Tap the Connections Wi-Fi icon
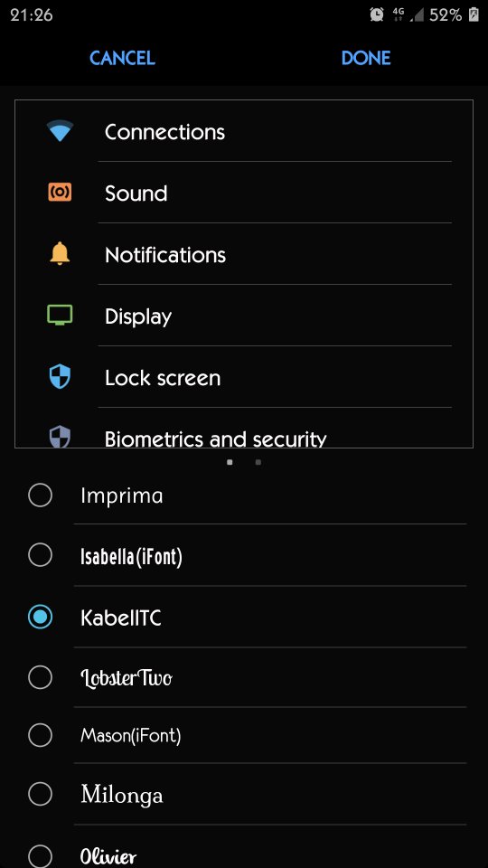 coord(60,131)
